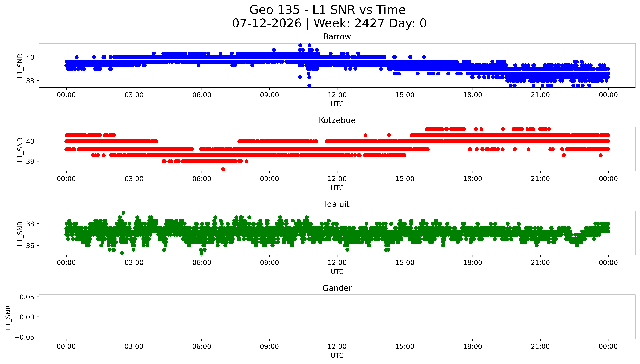Click the UTC axis label below Kotzebue plot
The width and height of the screenshot is (640, 364).
tap(337, 188)
